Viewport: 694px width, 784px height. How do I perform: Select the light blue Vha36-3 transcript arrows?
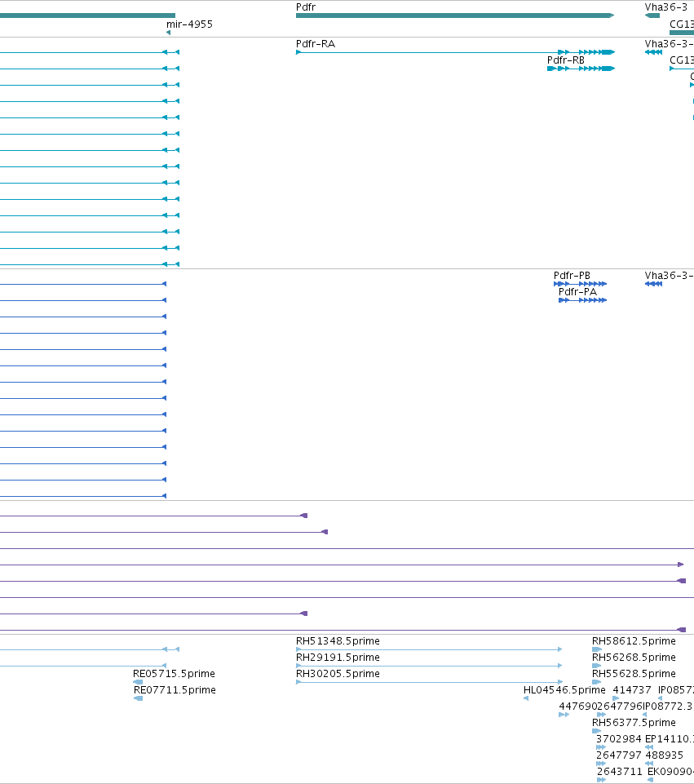pos(653,52)
